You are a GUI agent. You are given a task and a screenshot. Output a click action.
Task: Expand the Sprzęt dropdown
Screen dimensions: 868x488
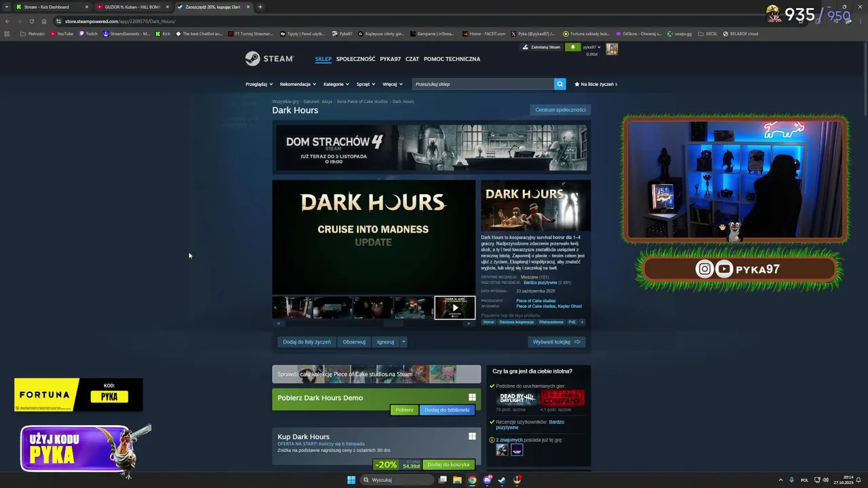[366, 84]
